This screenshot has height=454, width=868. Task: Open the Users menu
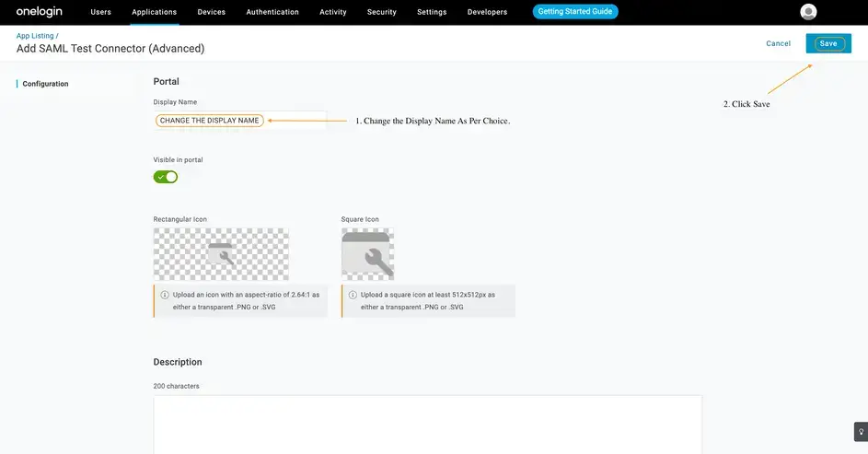(x=100, y=12)
